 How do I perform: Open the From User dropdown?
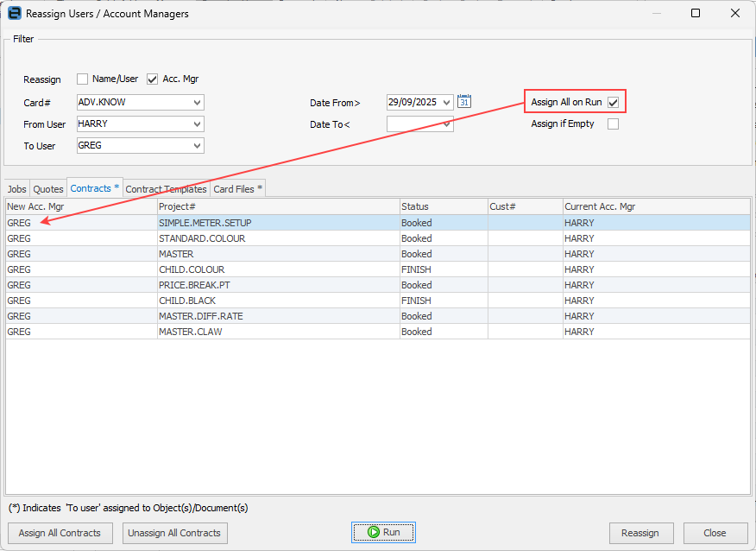coord(198,124)
